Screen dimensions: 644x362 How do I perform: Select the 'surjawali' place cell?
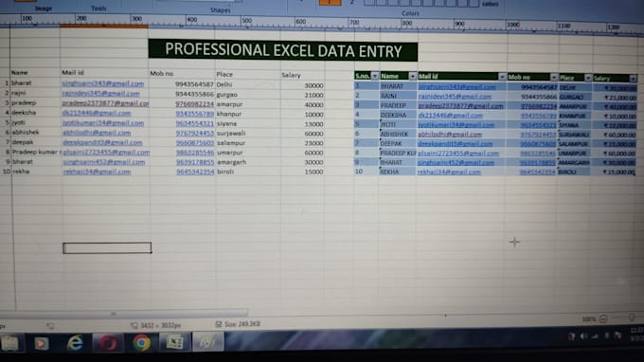click(231, 133)
